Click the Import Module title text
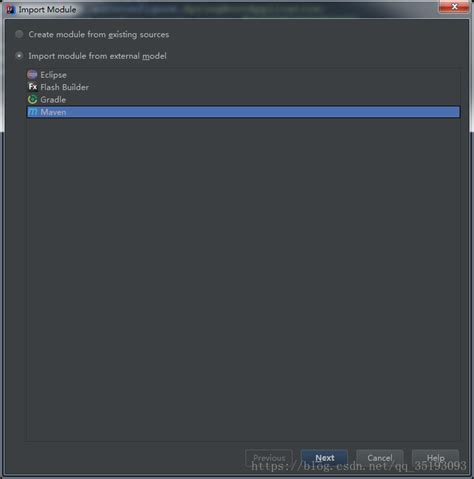This screenshot has width=474, height=479. click(47, 10)
